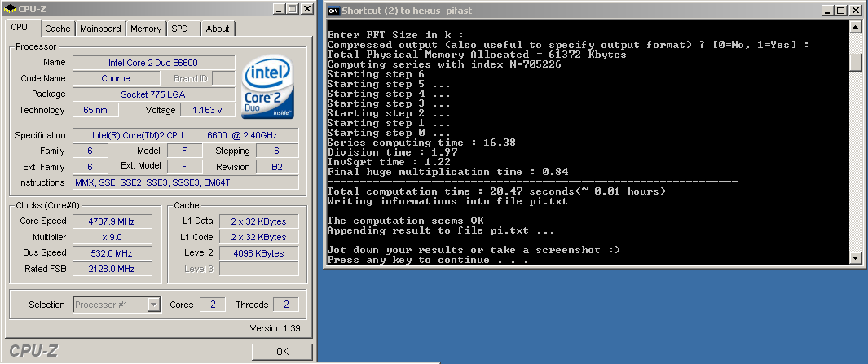Click the Instructions field 'MMX, SSE, SSE2...'

coord(186,182)
